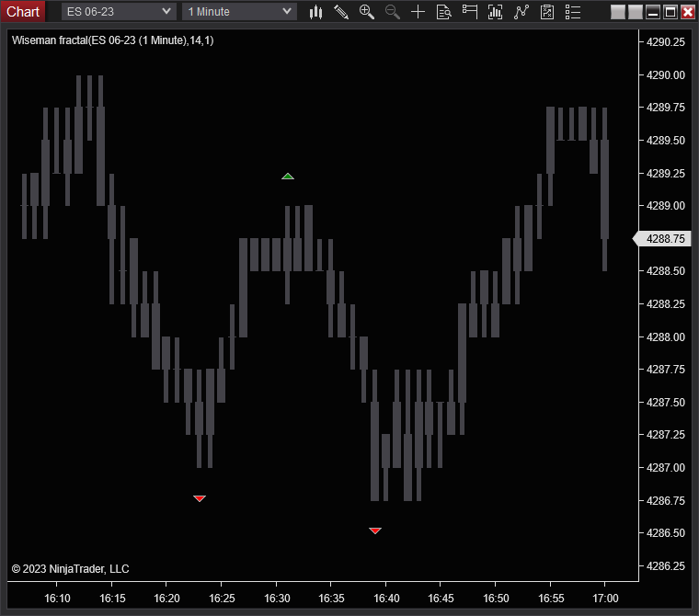
Task: Click the 4290.00 price axis label
Action: (x=666, y=74)
